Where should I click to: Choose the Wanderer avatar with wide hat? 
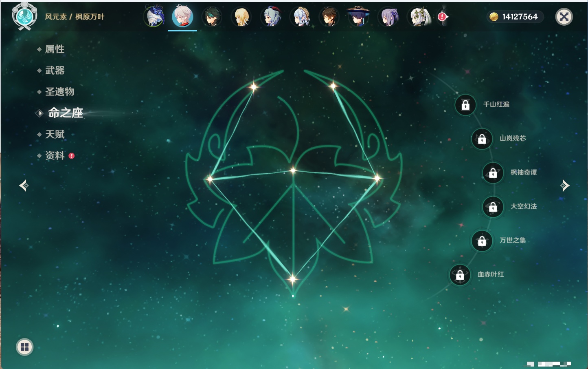coord(358,17)
